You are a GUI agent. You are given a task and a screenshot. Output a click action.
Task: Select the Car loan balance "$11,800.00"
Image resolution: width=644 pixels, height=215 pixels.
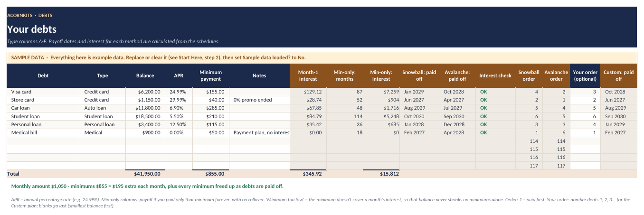pyautogui.click(x=145, y=108)
